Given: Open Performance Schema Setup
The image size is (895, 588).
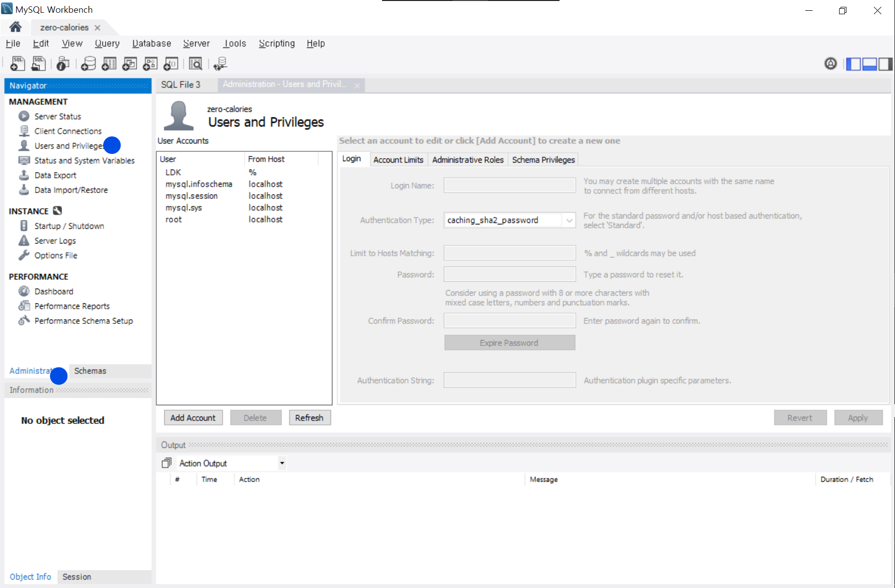Looking at the screenshot, I should coord(83,321).
